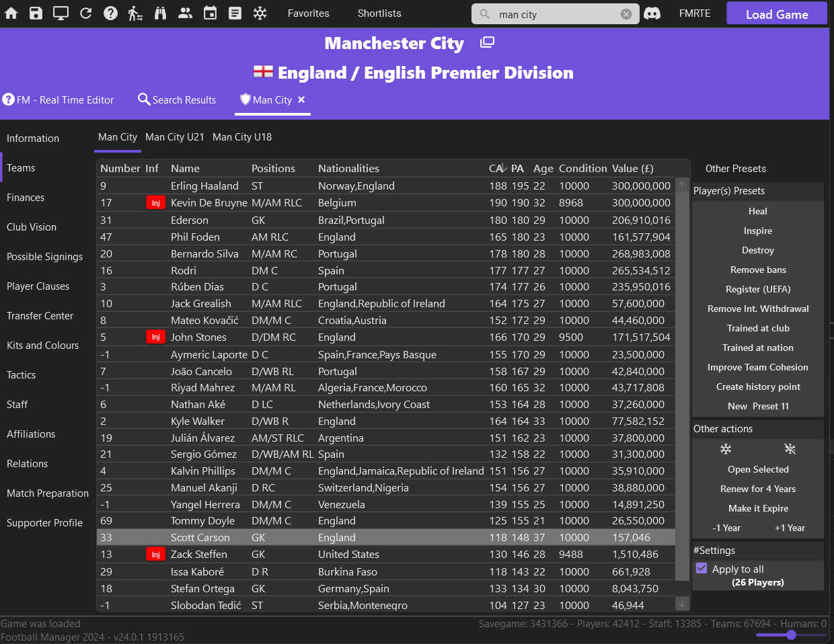Select the Scott Carson row
This screenshot has height=644, width=834.
coord(386,537)
